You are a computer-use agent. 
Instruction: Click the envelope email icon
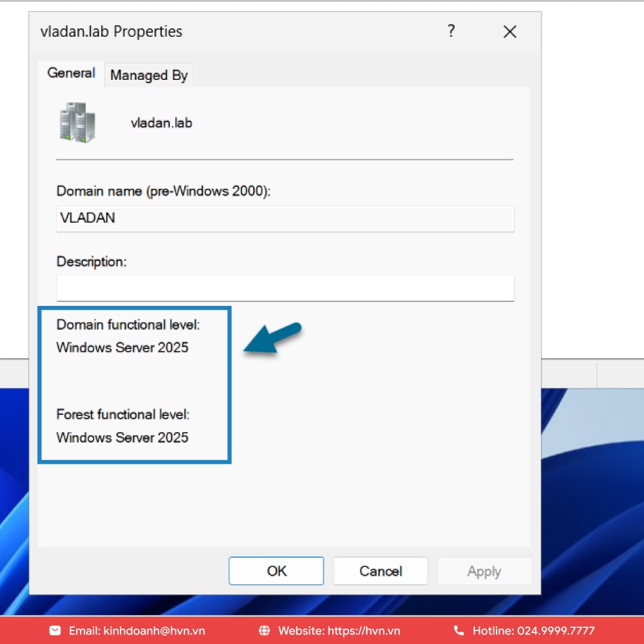[55, 630]
